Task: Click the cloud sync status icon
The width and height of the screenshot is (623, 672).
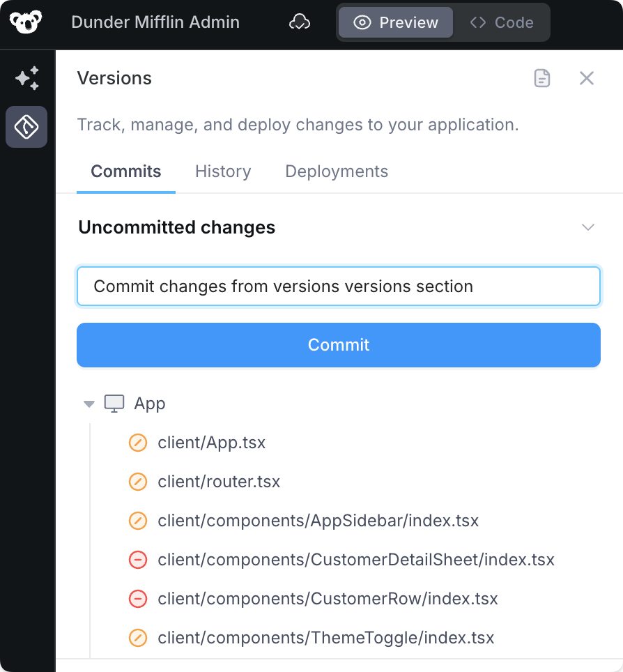Action: tap(300, 22)
